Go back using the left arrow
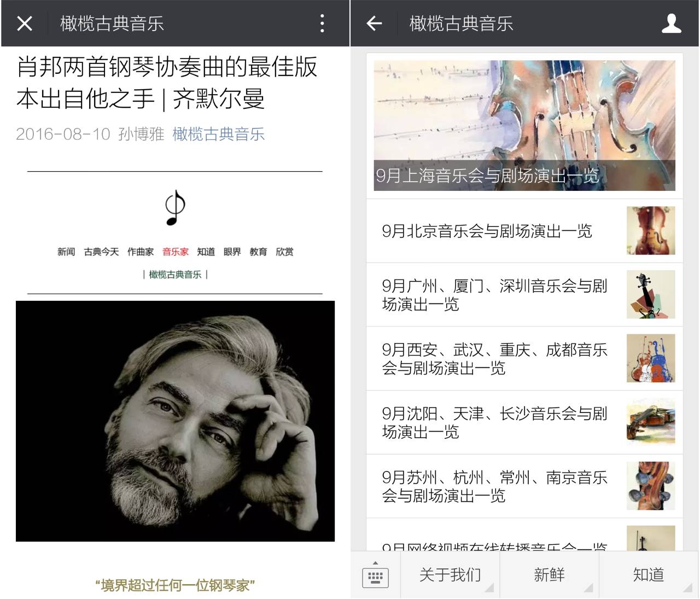Image resolution: width=700 pixels, height=599 pixels. coord(374,24)
